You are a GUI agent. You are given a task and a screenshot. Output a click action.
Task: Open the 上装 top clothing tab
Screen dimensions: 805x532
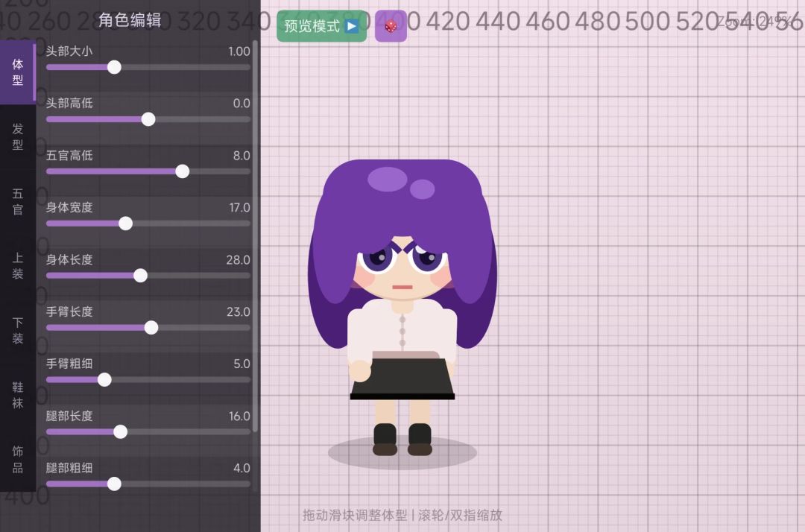coord(18,266)
